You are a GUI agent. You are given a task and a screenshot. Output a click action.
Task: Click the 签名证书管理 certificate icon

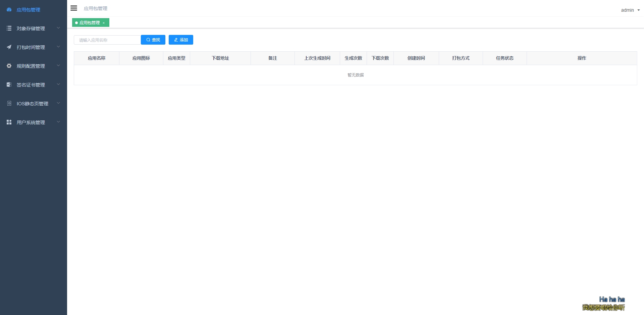pyautogui.click(x=9, y=85)
